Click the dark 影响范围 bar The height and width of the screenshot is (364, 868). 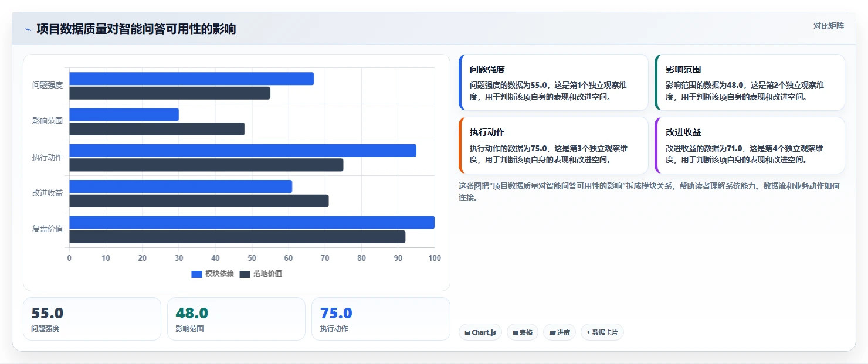click(157, 129)
